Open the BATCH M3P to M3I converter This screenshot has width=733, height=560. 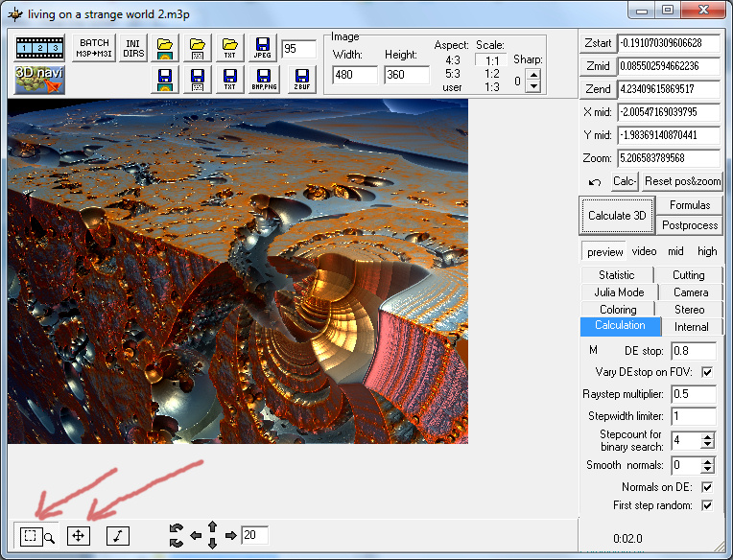click(94, 48)
